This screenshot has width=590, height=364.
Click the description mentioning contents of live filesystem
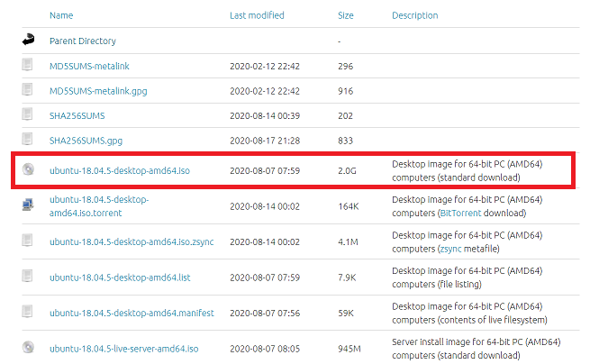click(469, 314)
